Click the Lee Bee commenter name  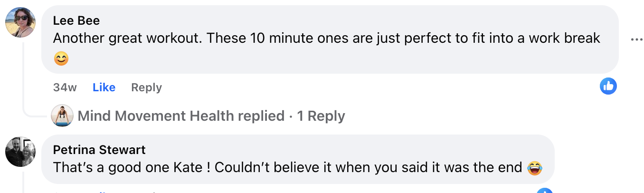click(x=76, y=21)
